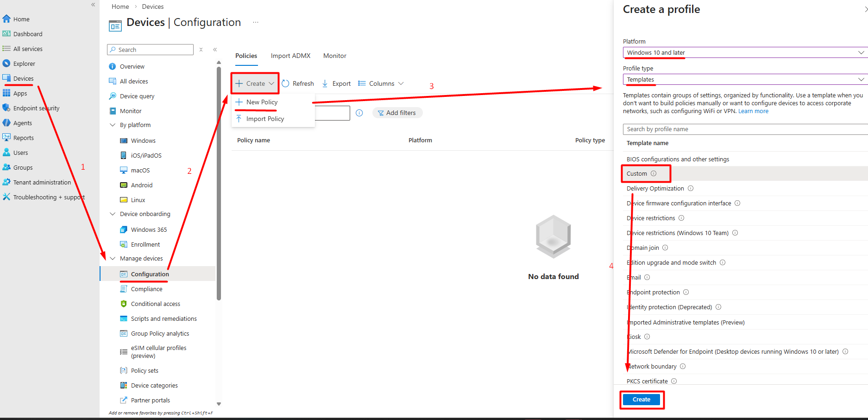Collapse the Manage devices section
868x420 pixels.
pyautogui.click(x=113, y=258)
